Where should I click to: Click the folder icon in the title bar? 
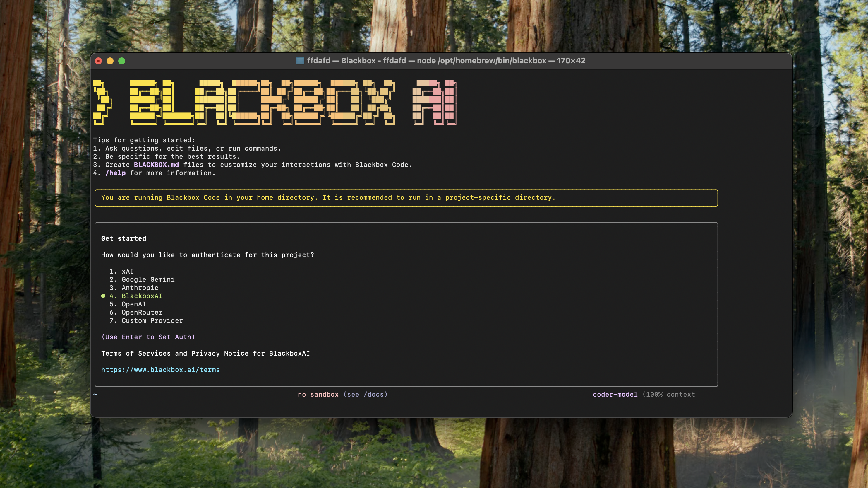tap(300, 61)
